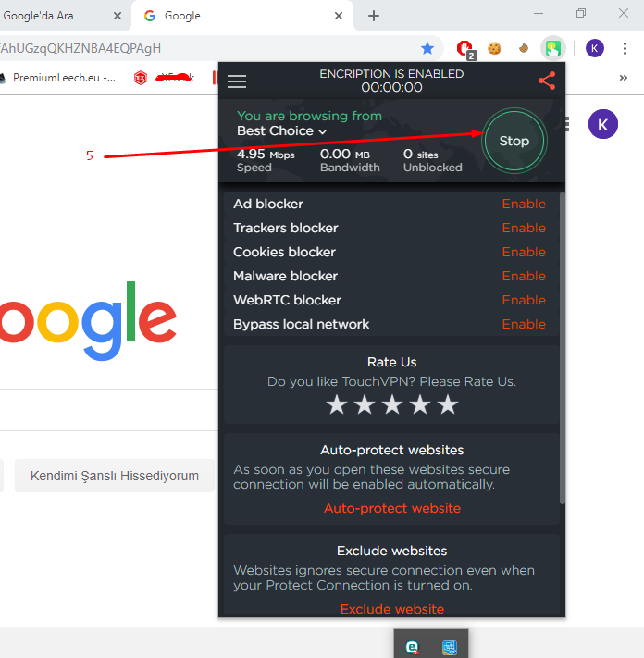Open the red ad-blocker extension icon
The height and width of the screenshot is (658, 644).
pyautogui.click(x=465, y=49)
